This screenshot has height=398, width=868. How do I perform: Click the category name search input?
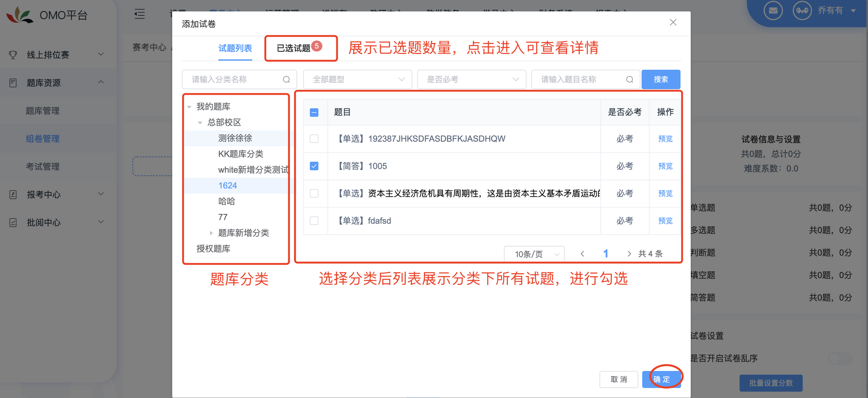click(239, 79)
